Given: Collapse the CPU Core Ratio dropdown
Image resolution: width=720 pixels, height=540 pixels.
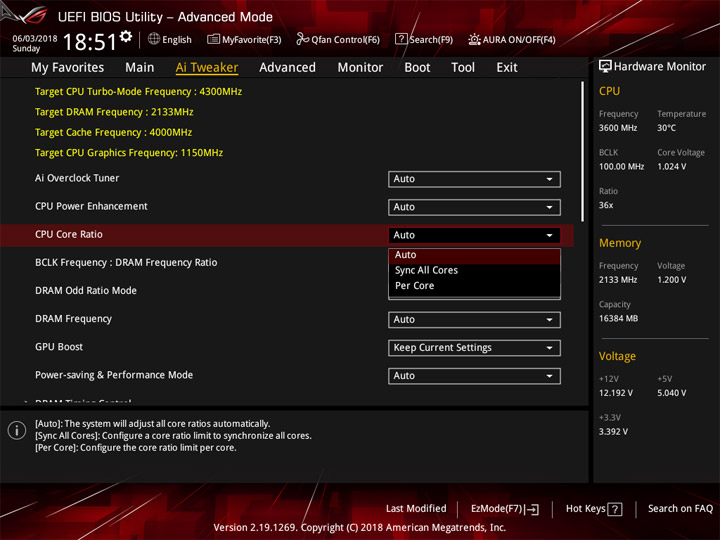Looking at the screenshot, I should 474,235.
